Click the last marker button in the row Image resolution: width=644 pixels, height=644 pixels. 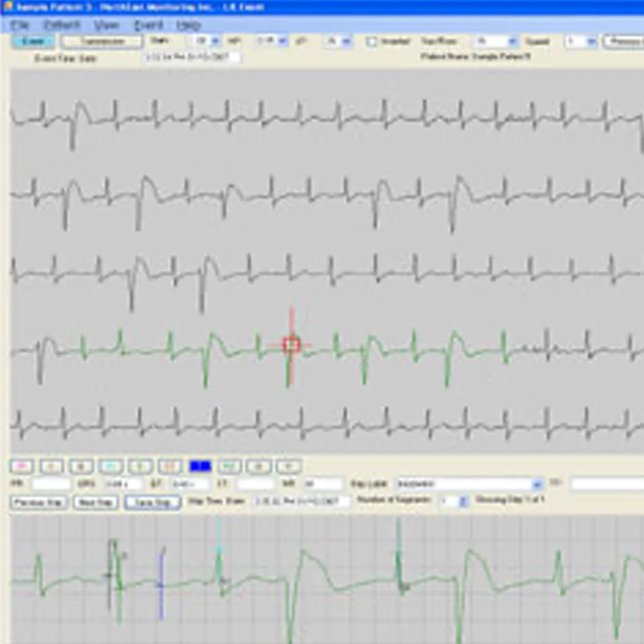point(289,466)
